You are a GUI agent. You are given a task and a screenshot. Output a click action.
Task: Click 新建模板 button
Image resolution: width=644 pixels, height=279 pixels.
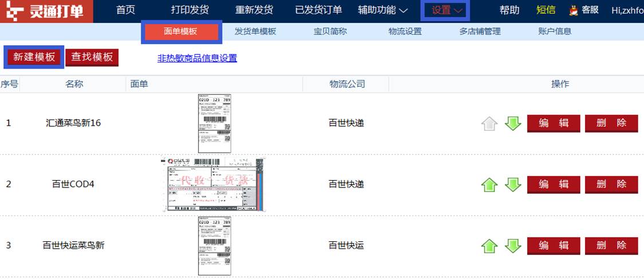(34, 57)
